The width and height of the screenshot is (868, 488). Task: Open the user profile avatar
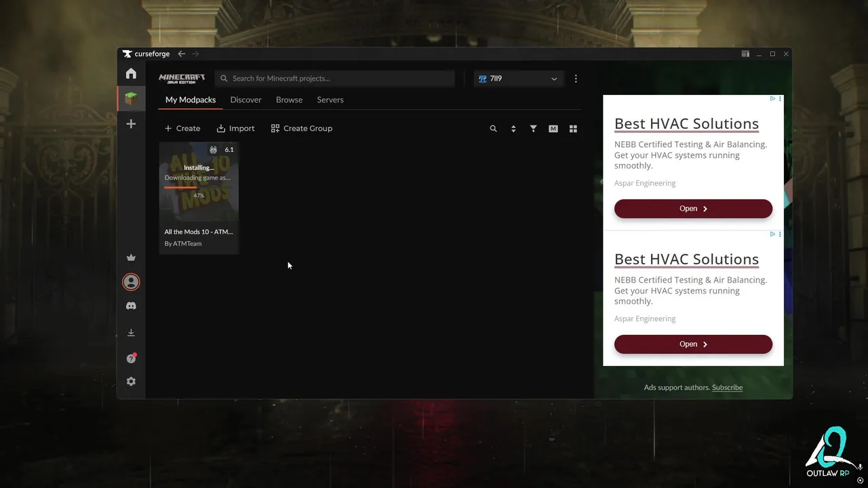tap(131, 281)
